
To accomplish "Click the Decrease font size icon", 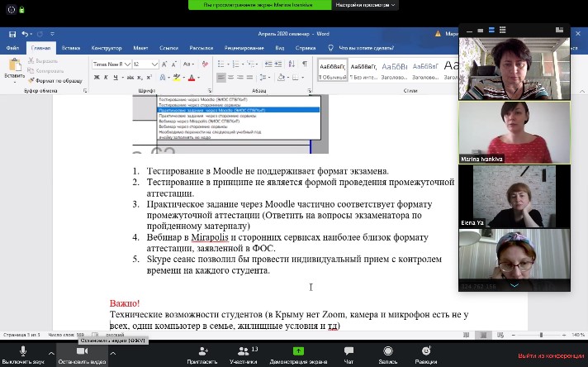I will click(x=174, y=64).
